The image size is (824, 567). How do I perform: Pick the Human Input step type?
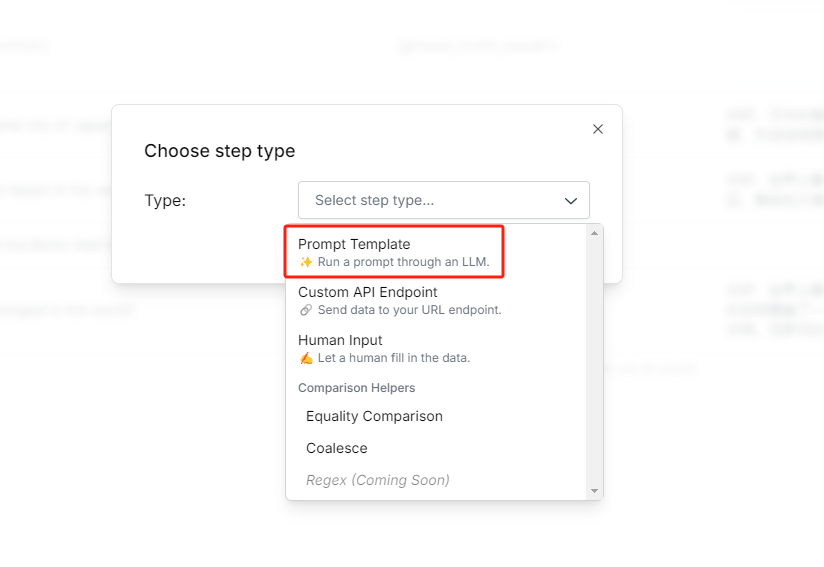[340, 340]
